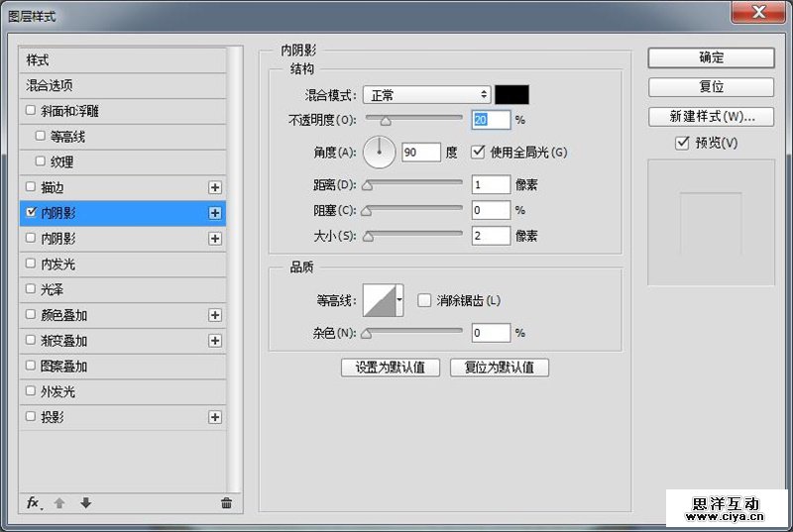Click plus icon next to 渐变叠加
The image size is (793, 532).
(214, 341)
